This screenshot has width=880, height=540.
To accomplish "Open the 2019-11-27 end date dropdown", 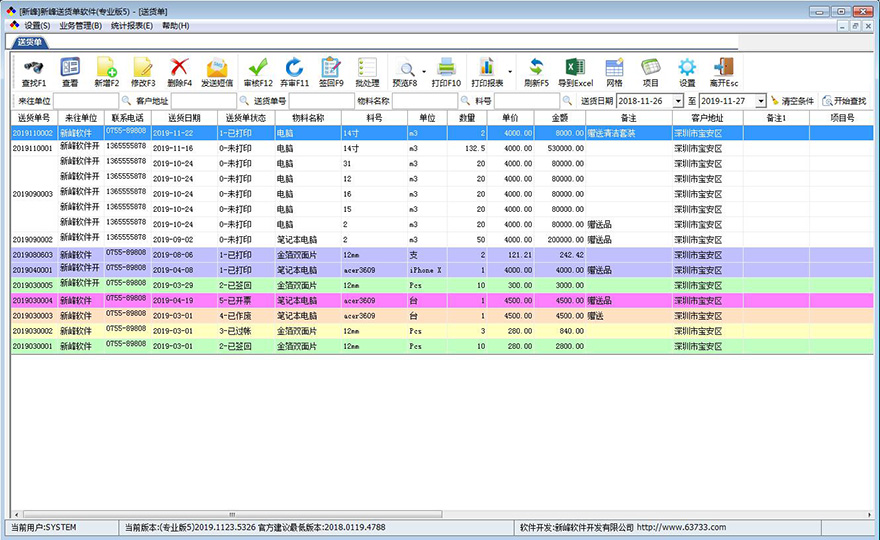I will 760,101.
